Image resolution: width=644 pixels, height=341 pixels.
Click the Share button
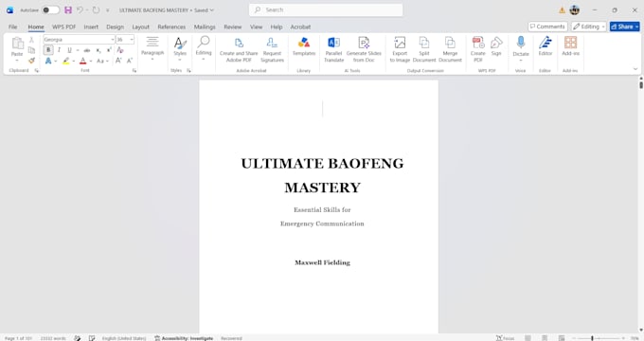pyautogui.click(x=624, y=27)
